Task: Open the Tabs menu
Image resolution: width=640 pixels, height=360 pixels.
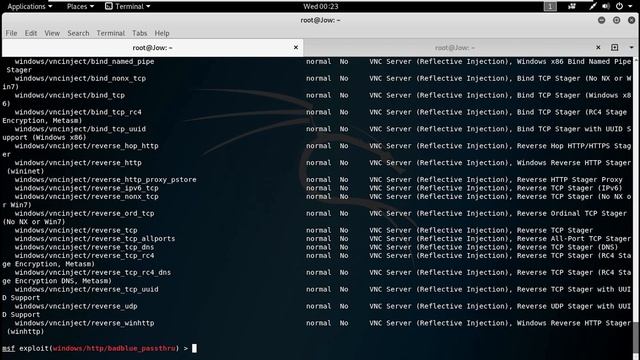Action: coord(139,33)
